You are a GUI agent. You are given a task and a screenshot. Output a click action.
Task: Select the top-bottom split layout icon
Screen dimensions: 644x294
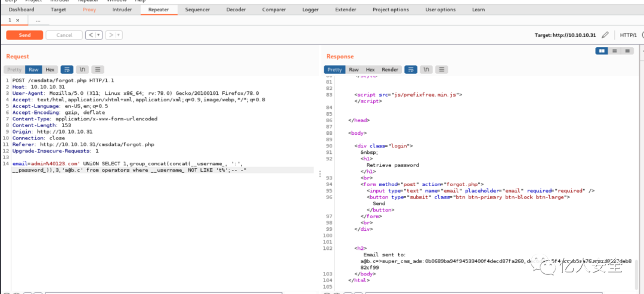[x=614, y=51]
